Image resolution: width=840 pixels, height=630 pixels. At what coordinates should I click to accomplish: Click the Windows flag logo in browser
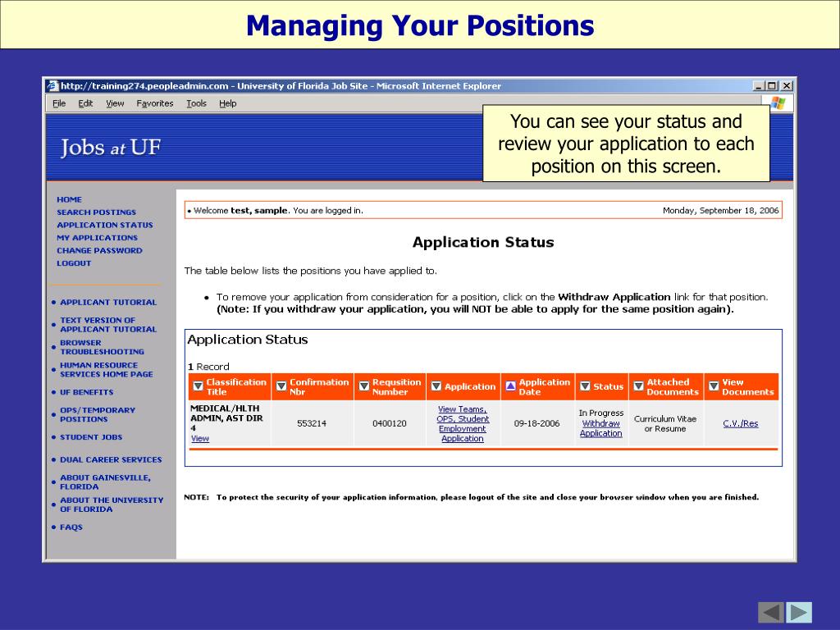coord(778,103)
